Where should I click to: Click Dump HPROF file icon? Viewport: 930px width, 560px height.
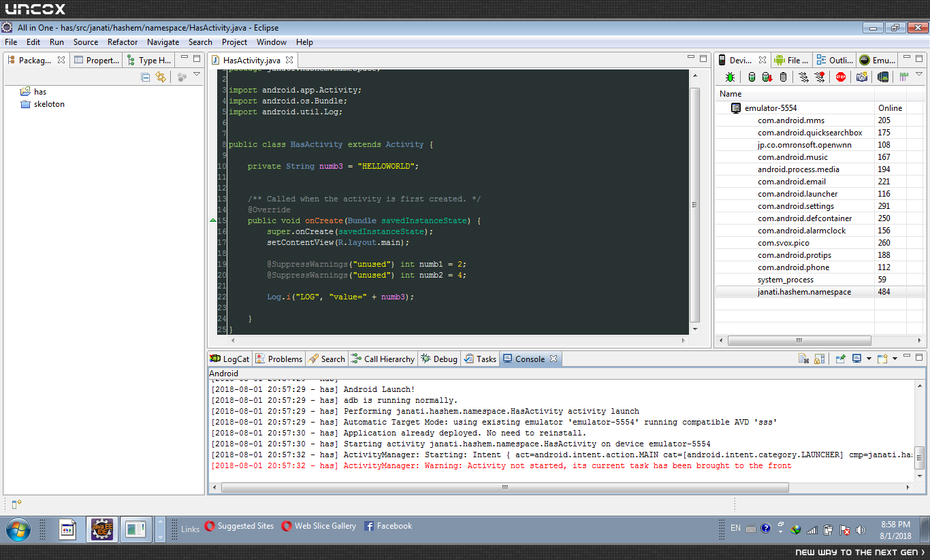point(767,77)
